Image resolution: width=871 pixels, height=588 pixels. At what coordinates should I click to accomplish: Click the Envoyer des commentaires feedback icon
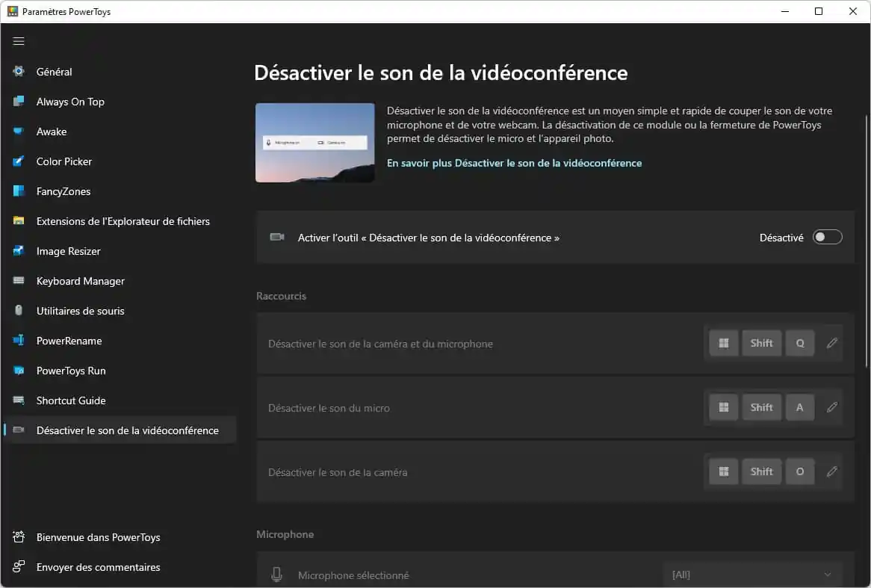pyautogui.click(x=19, y=567)
